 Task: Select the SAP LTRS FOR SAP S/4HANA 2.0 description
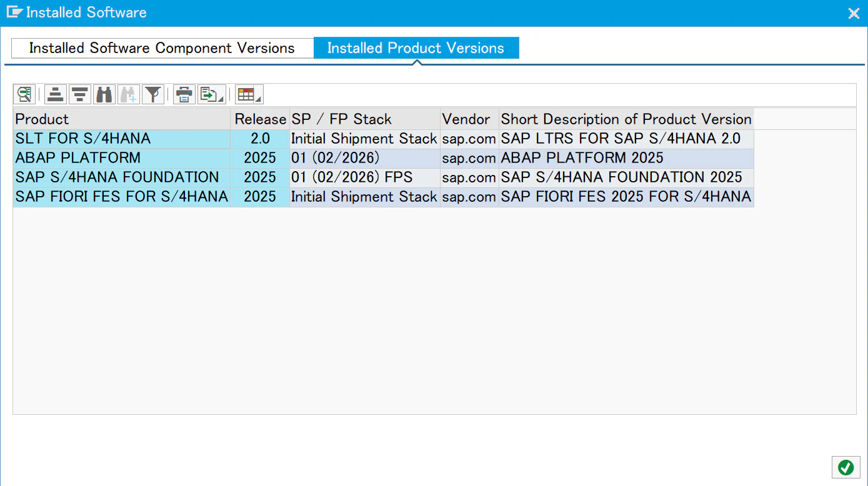point(626,139)
